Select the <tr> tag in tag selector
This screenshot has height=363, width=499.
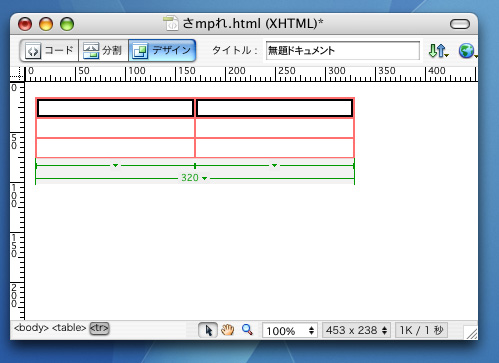point(99,328)
